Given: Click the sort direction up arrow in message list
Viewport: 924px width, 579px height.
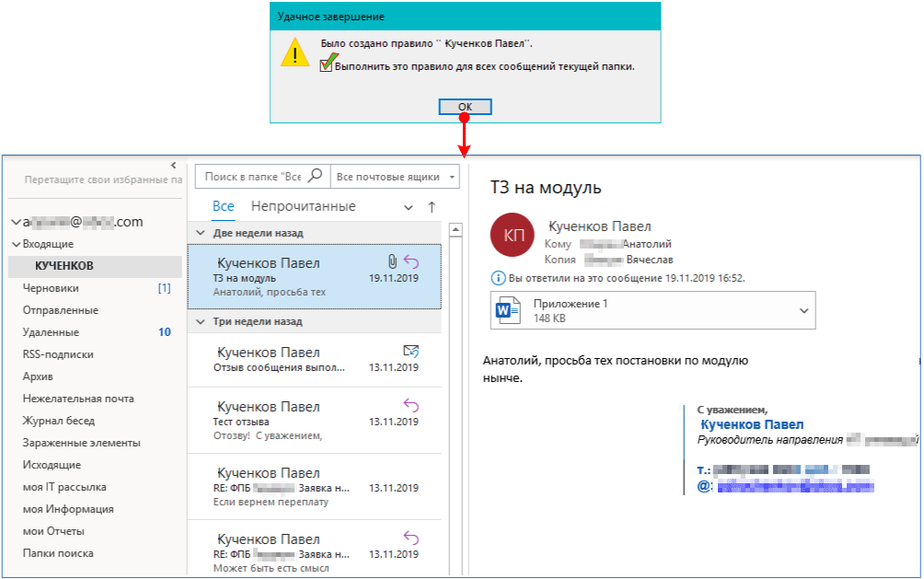Looking at the screenshot, I should pos(432,207).
